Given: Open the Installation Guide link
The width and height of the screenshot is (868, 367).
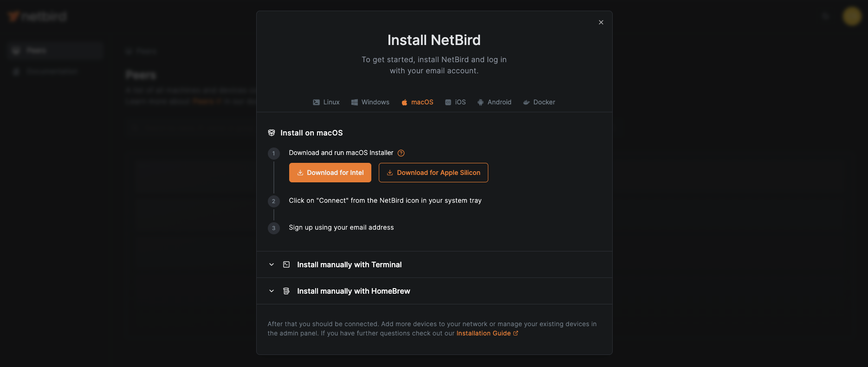Looking at the screenshot, I should [x=484, y=333].
